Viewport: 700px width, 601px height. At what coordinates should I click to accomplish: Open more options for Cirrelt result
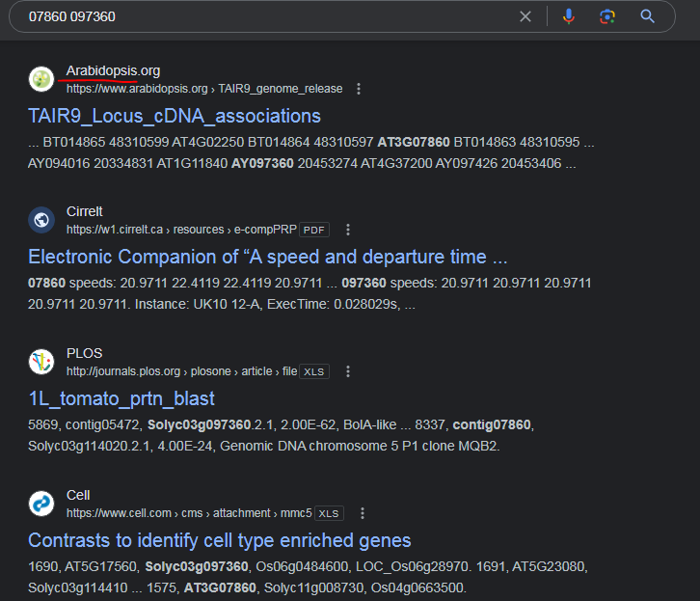click(348, 230)
